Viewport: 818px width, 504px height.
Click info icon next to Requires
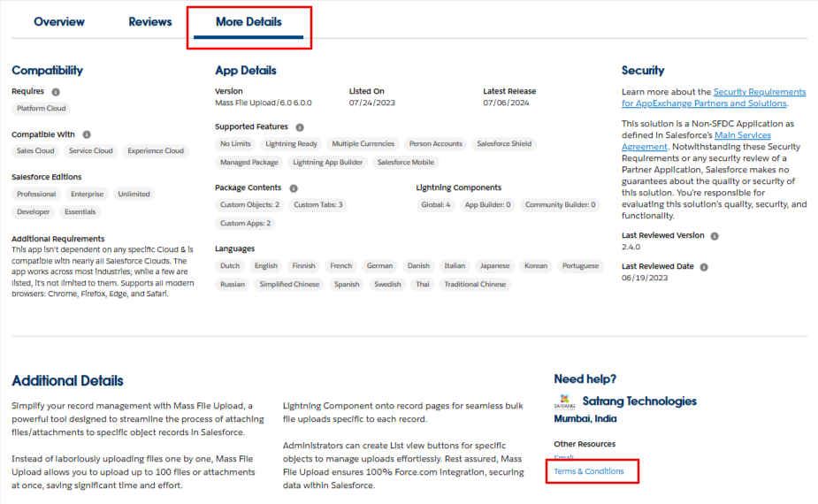click(x=56, y=92)
